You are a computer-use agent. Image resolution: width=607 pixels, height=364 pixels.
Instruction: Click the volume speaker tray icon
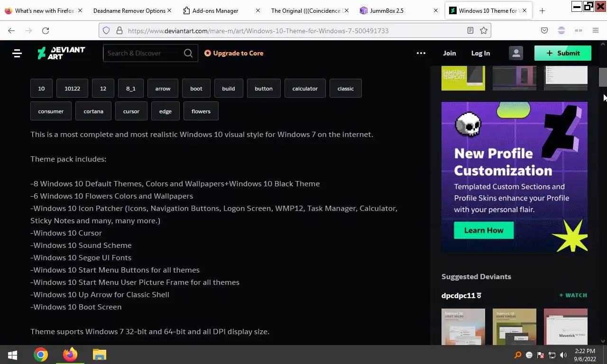(563, 355)
